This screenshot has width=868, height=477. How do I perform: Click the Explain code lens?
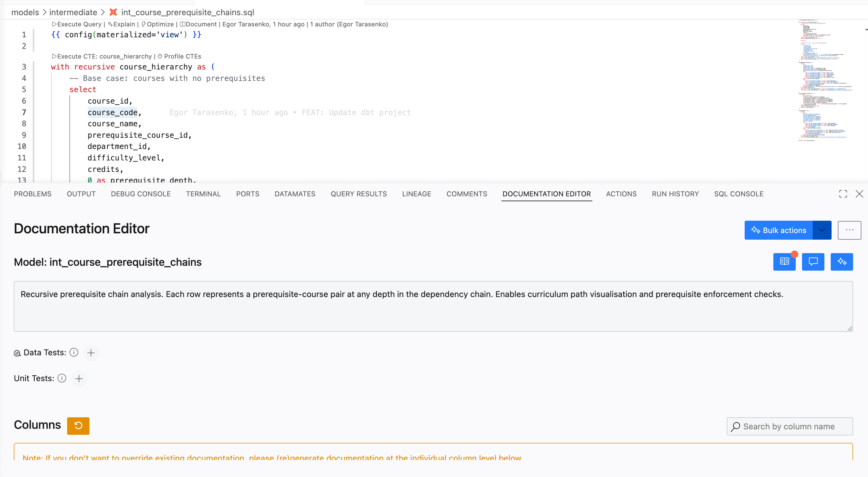pos(121,24)
